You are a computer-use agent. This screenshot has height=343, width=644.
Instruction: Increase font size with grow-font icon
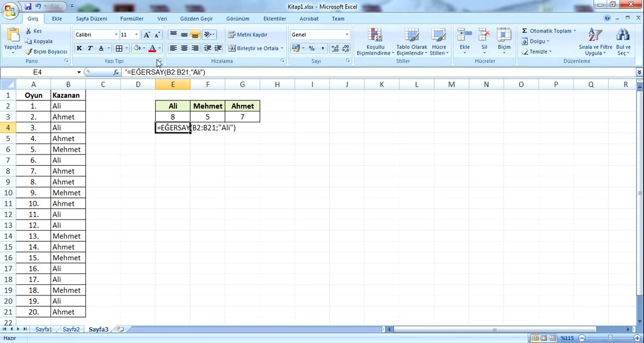click(147, 35)
